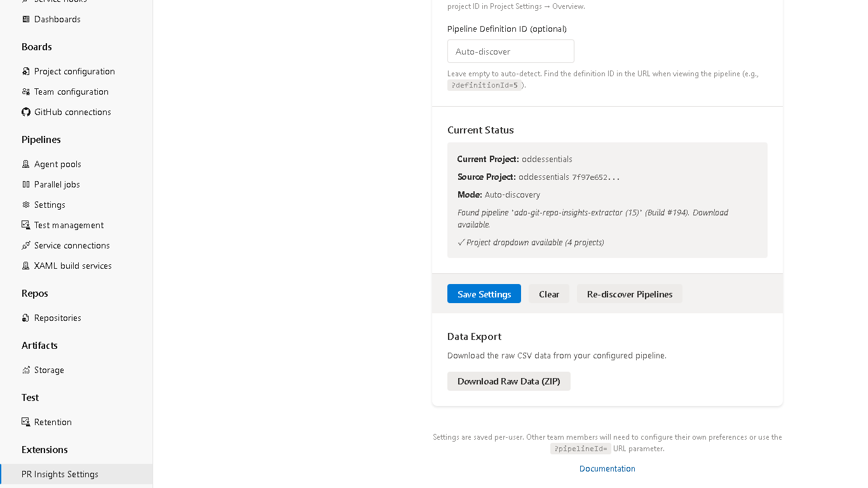Click the Retention icon under Test
This screenshot has width=868, height=488.
26,422
